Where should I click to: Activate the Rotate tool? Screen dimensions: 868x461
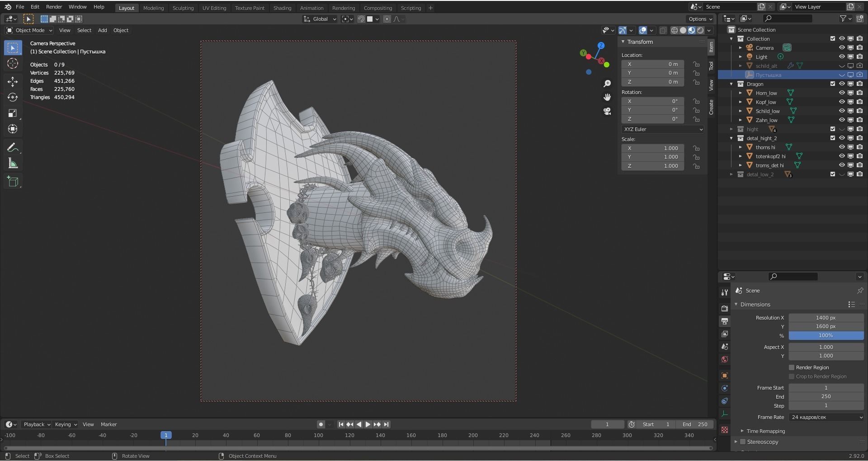(13, 97)
